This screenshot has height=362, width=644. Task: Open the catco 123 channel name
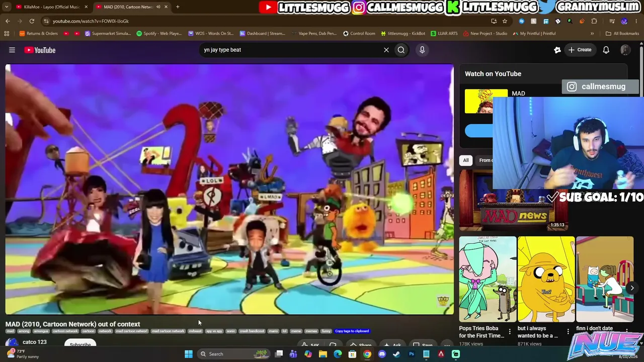(35, 342)
